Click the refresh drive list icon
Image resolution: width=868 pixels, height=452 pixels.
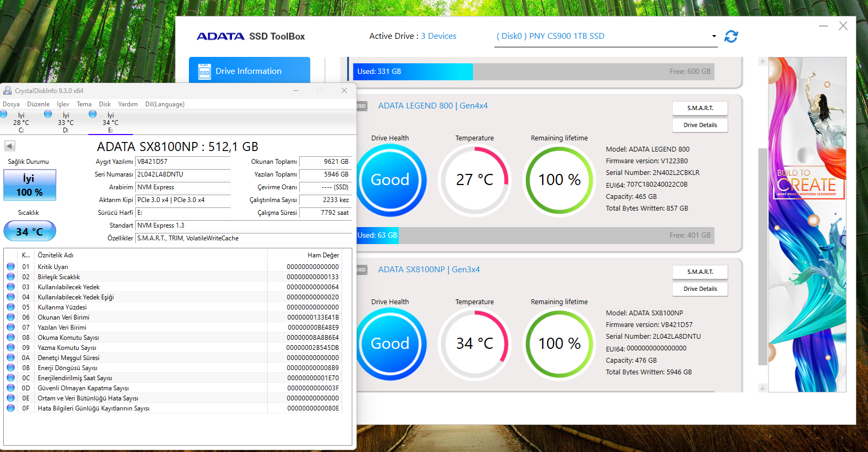pos(731,36)
